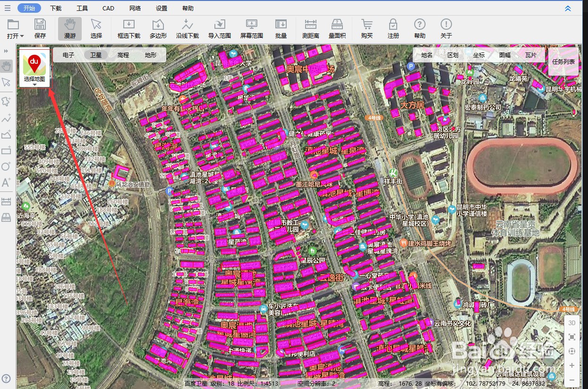Select the sidebar pan hand tool
Screen dimensions: 588x389
click(x=7, y=66)
